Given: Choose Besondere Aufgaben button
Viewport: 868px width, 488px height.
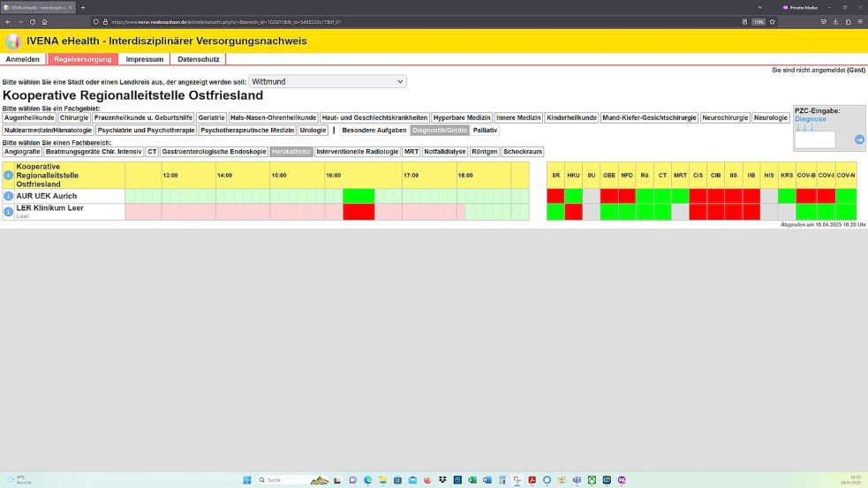Looking at the screenshot, I should tap(374, 130).
